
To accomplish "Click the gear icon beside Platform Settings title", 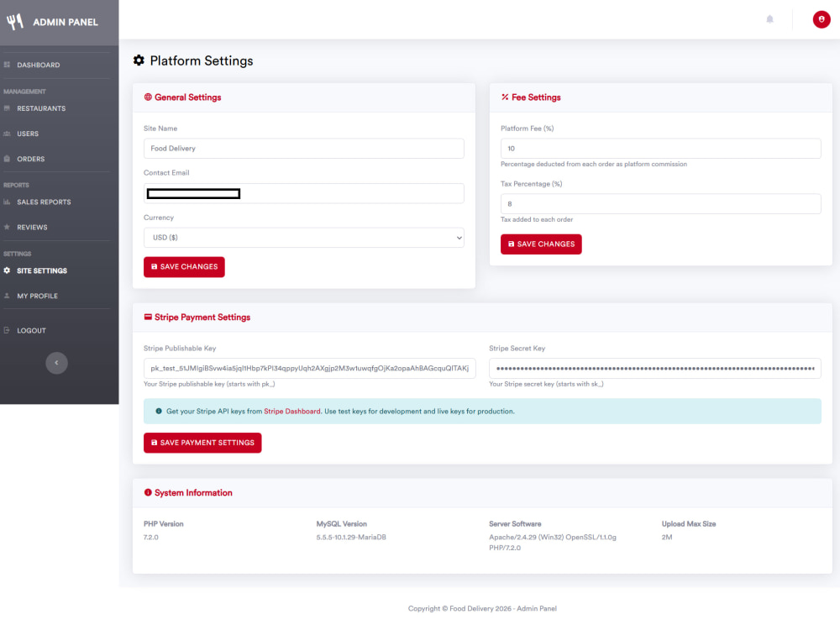I will pos(139,60).
